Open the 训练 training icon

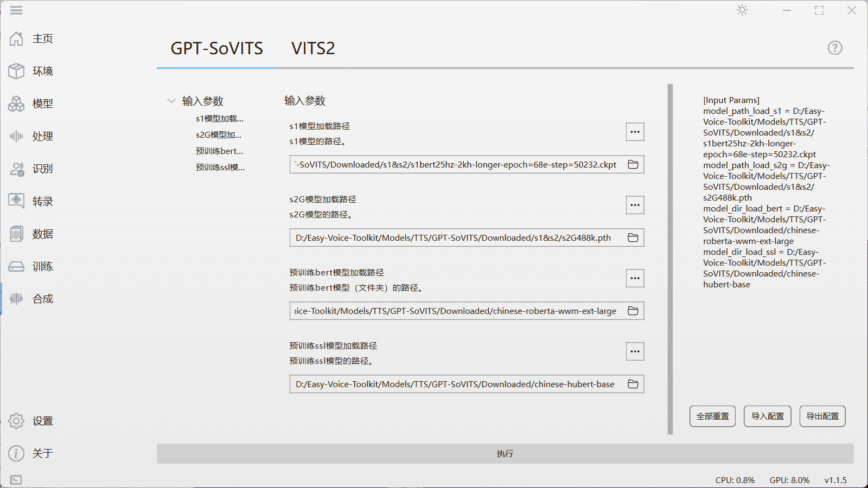tap(16, 266)
